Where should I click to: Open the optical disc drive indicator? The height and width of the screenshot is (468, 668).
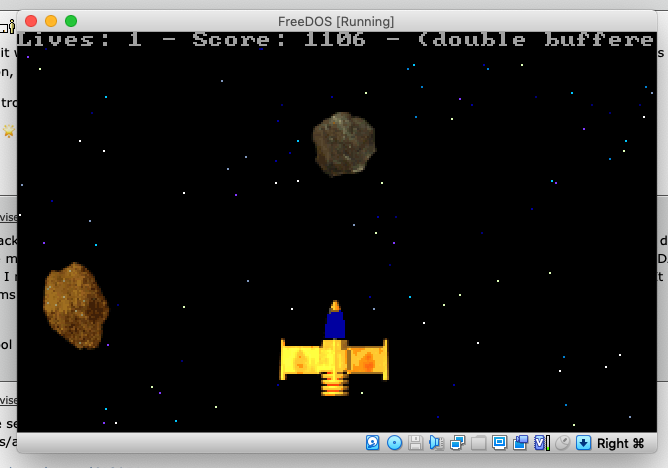394,443
